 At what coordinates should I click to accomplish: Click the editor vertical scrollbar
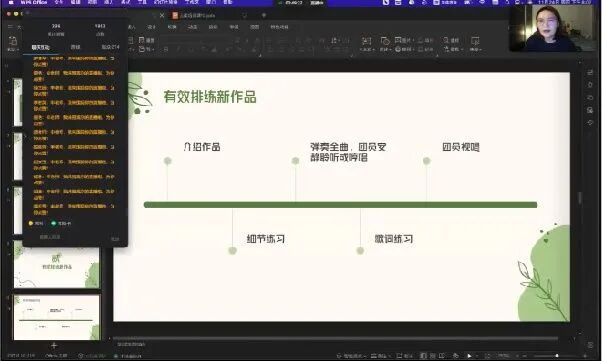[x=580, y=197]
